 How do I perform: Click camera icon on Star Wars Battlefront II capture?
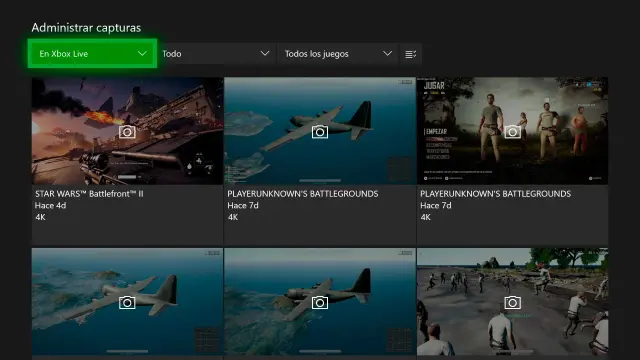[127, 132]
